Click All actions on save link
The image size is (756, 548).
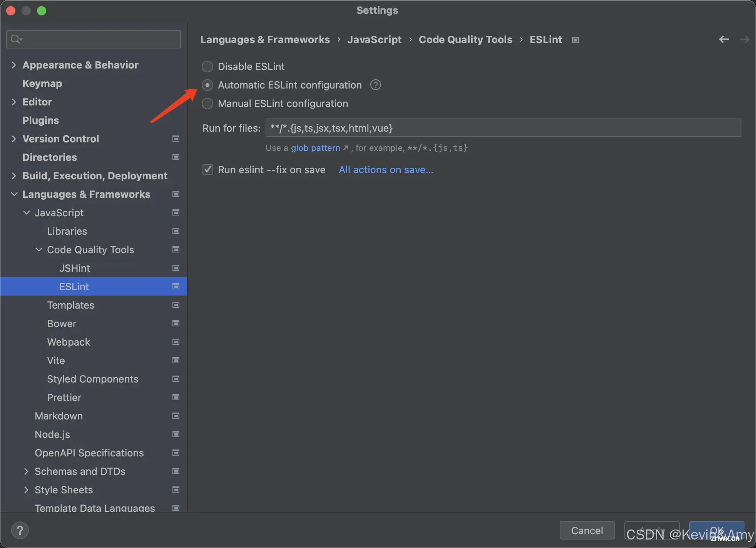[386, 170]
